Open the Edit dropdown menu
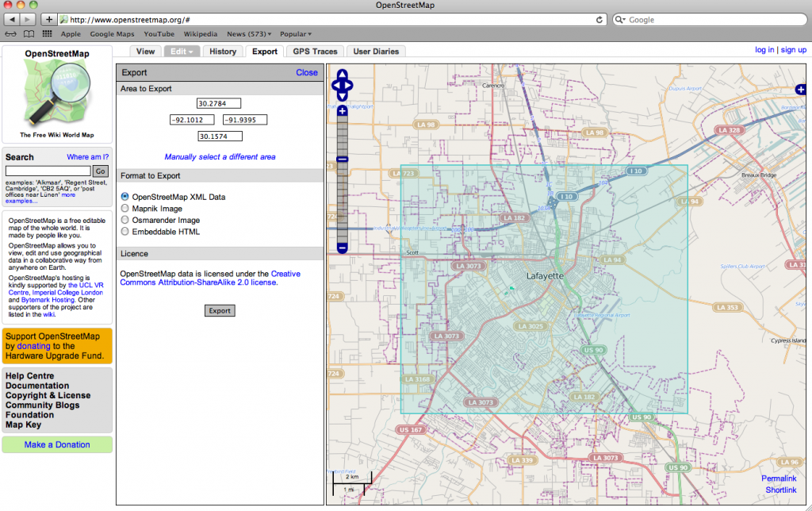The height and width of the screenshot is (511, 812). (182, 50)
